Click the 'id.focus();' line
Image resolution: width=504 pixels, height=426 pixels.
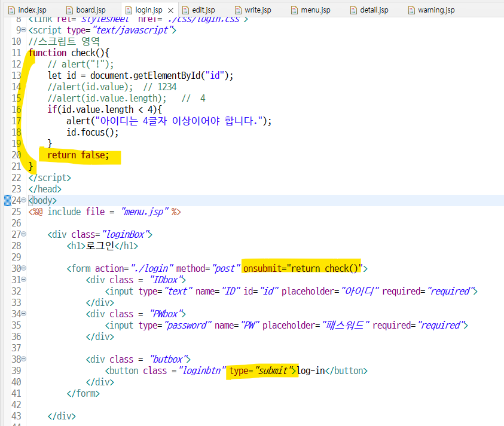point(93,133)
